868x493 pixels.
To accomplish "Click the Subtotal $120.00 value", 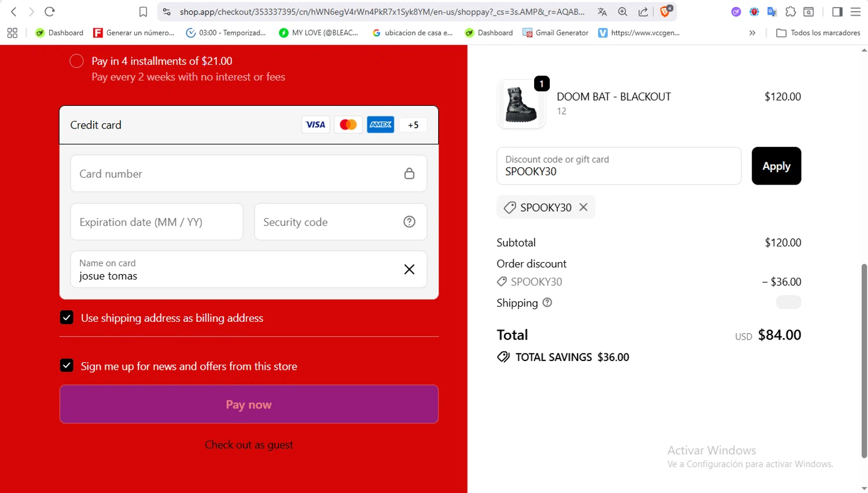I will [783, 242].
